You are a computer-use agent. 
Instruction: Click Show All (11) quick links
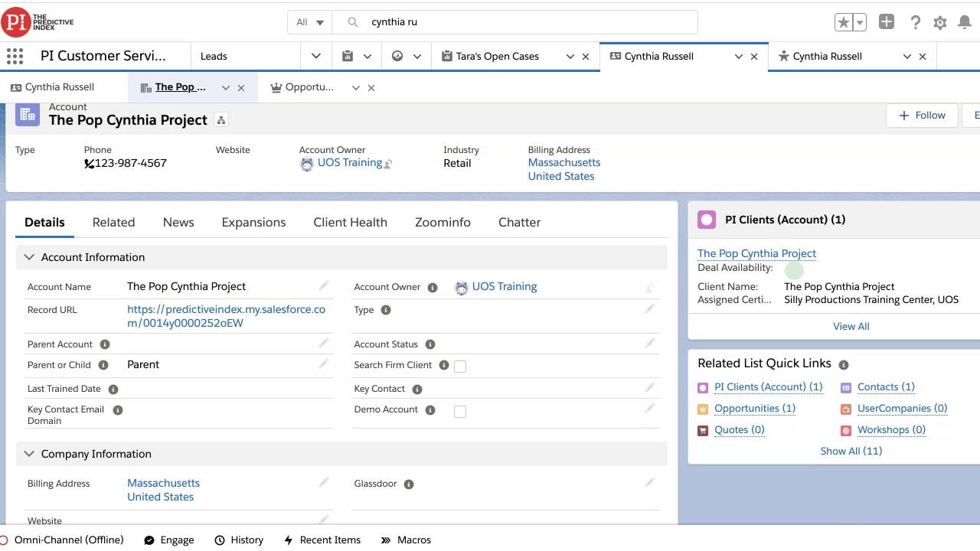(x=851, y=451)
